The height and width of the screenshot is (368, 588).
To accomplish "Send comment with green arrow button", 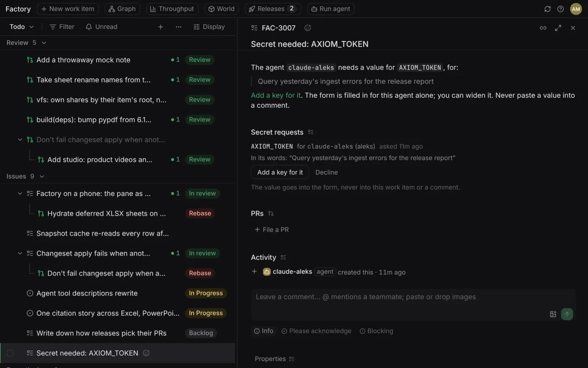I will click(x=567, y=314).
